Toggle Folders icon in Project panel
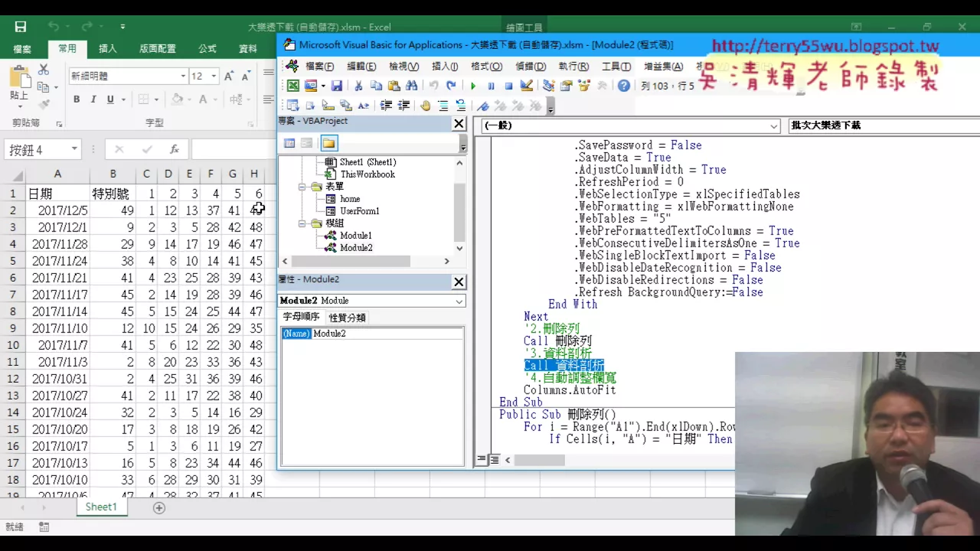This screenshot has width=980, height=551. point(328,143)
